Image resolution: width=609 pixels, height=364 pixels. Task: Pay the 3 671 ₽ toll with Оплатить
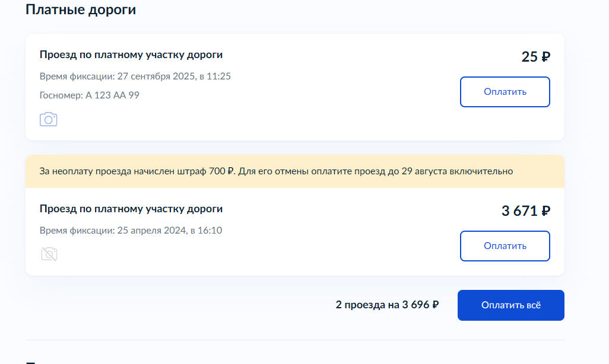click(x=505, y=246)
